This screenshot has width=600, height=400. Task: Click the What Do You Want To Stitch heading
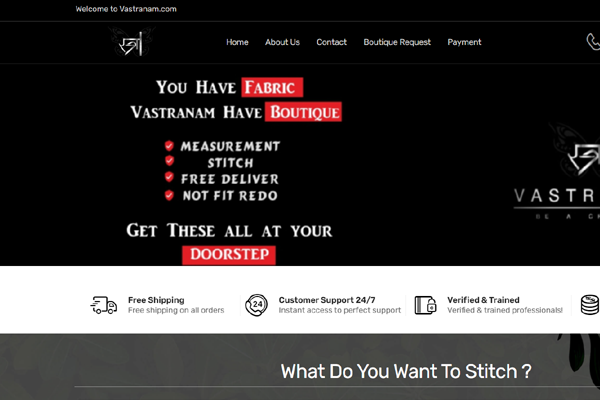click(x=405, y=371)
